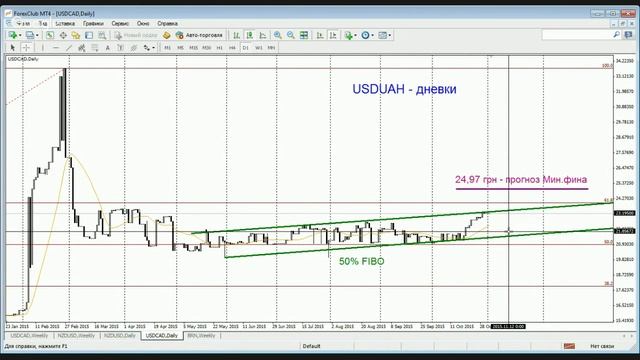Open the Справка menu

[167, 24]
